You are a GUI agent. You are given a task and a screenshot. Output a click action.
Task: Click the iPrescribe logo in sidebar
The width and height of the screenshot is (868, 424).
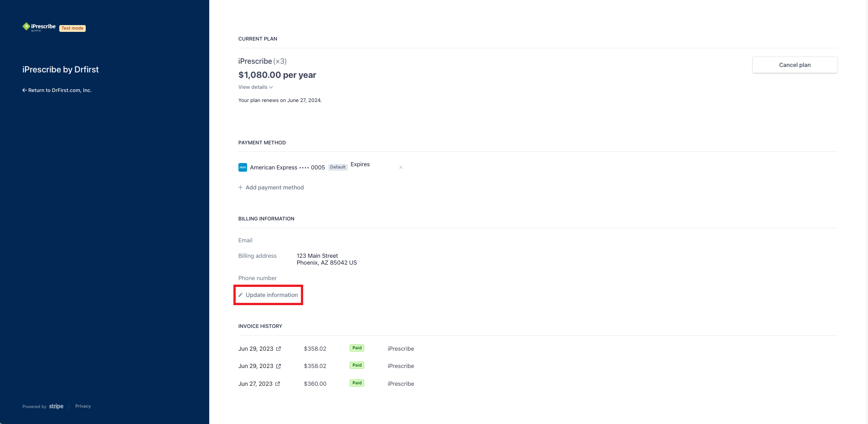(x=39, y=27)
